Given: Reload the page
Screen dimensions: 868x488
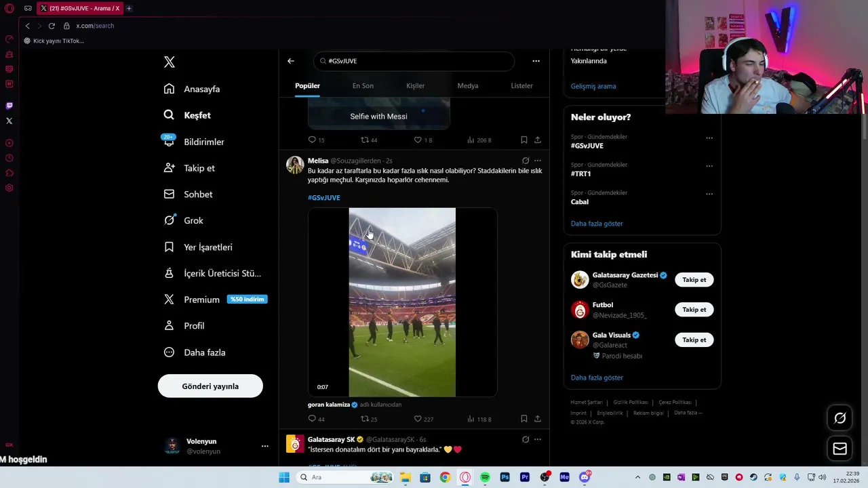Looking at the screenshot, I should point(52,26).
